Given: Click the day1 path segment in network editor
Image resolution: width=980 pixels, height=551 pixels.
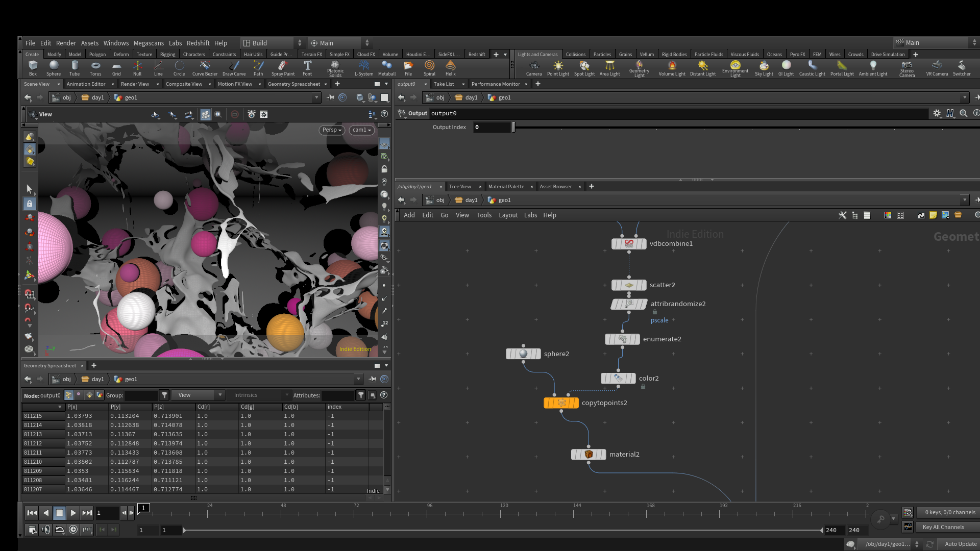Looking at the screenshot, I should [x=467, y=200].
